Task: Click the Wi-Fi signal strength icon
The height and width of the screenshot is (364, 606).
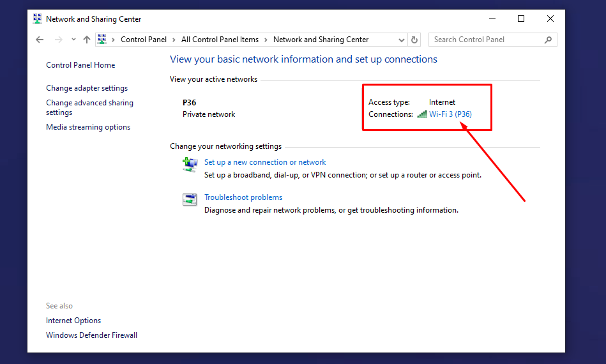Action: 422,114
